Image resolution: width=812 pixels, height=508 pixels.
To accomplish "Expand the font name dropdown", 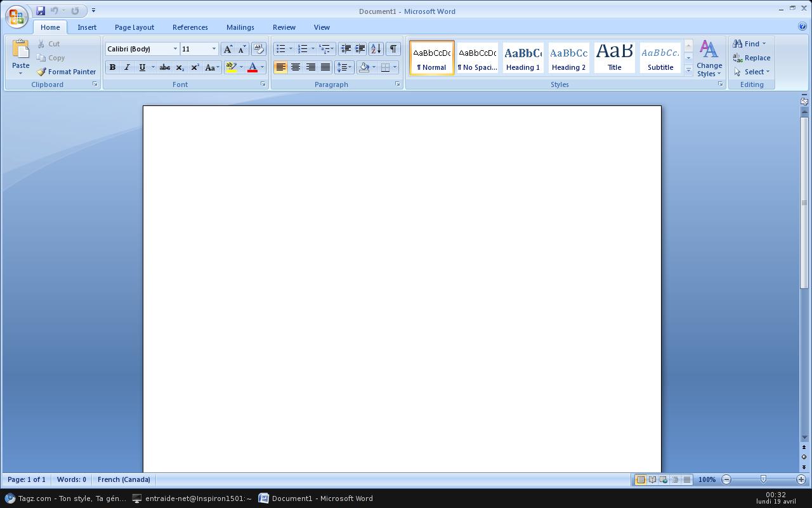I will tap(175, 49).
